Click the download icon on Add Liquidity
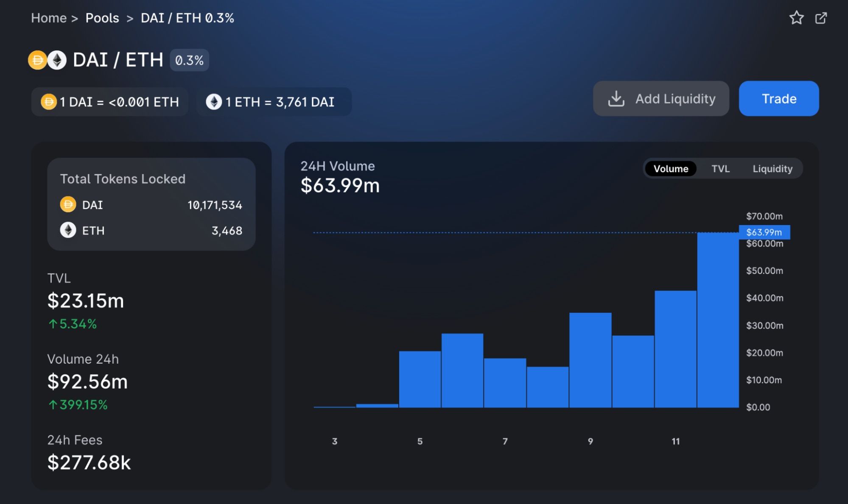848x504 pixels. [616, 99]
